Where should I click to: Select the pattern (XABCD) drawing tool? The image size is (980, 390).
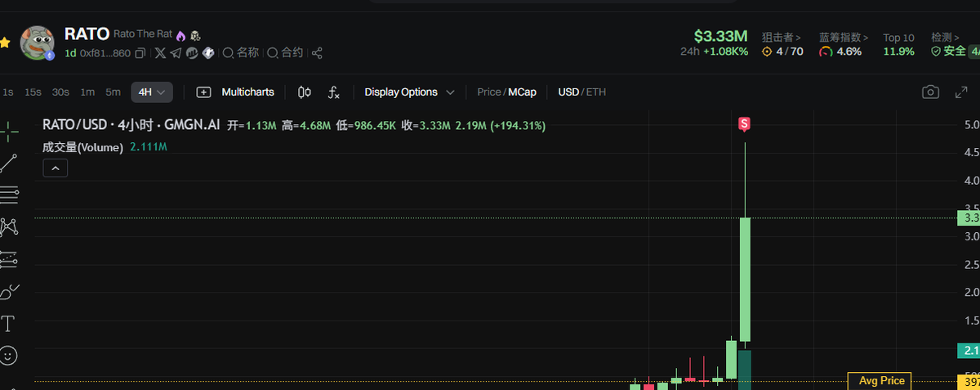pyautogui.click(x=9, y=226)
